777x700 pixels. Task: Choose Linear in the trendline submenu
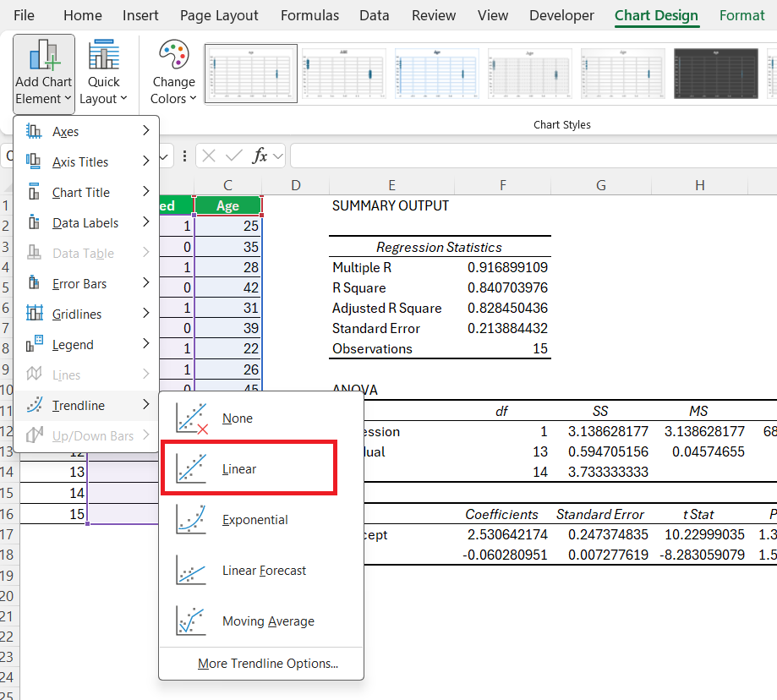coord(249,468)
